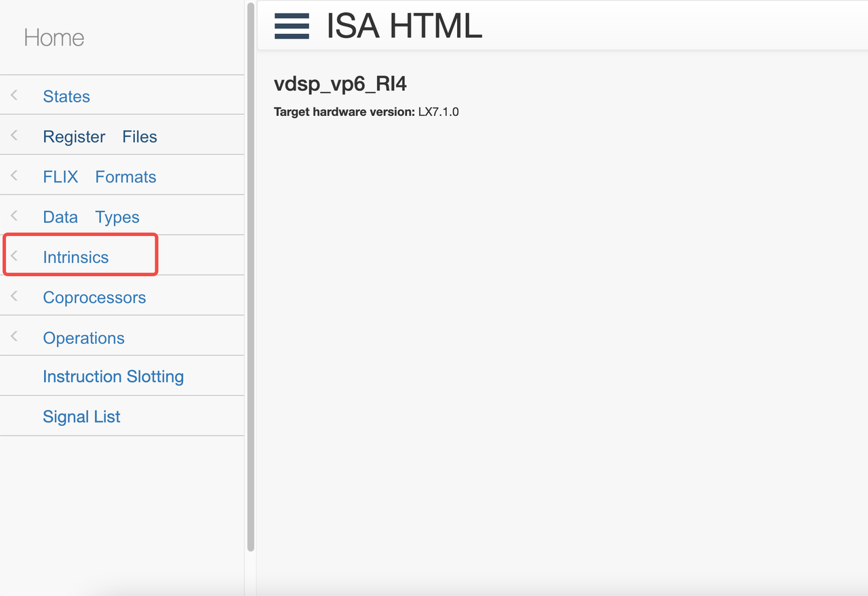Click the Operations chevron icon

(x=14, y=337)
